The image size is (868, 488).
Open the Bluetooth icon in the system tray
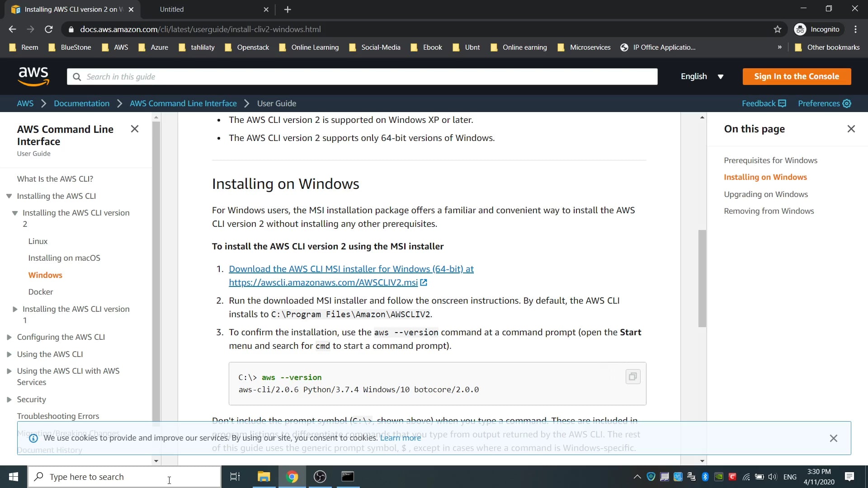click(705, 476)
